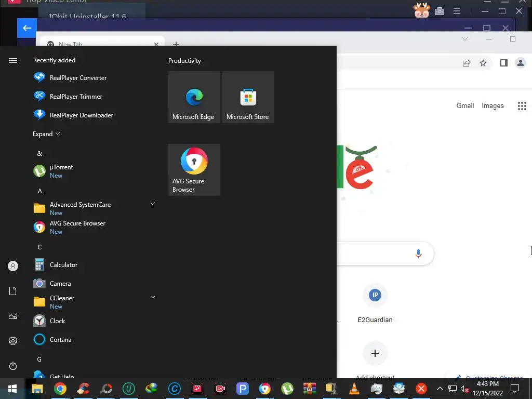Open the user account icon in Start sidebar
Screen dimensions: 532x399
point(13,266)
